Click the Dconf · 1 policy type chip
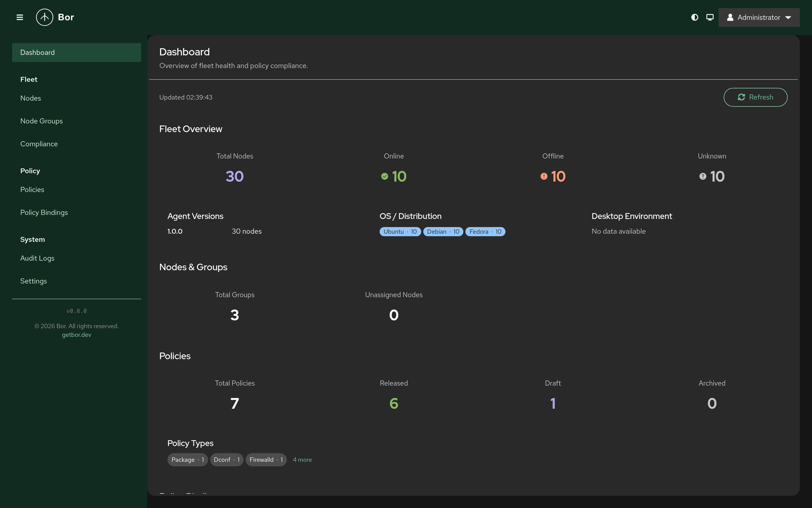Image resolution: width=812 pixels, height=508 pixels. pyautogui.click(x=227, y=460)
